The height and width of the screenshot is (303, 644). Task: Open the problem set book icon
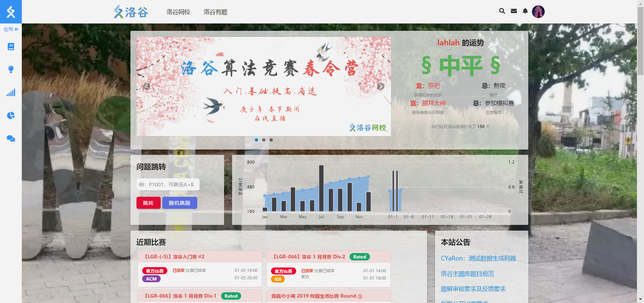pyautogui.click(x=11, y=47)
